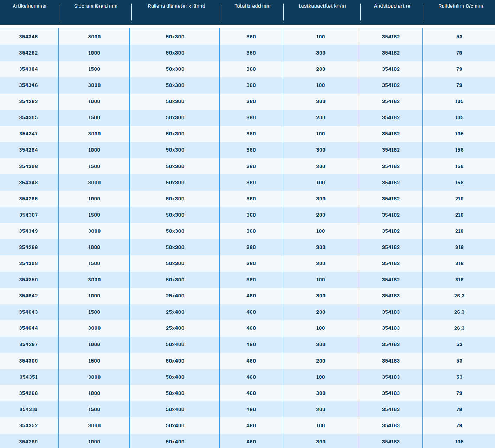Viewport: 495px width, 448px height.
Task: Click roller pitch 316 in row 354350
Action: pos(459,280)
